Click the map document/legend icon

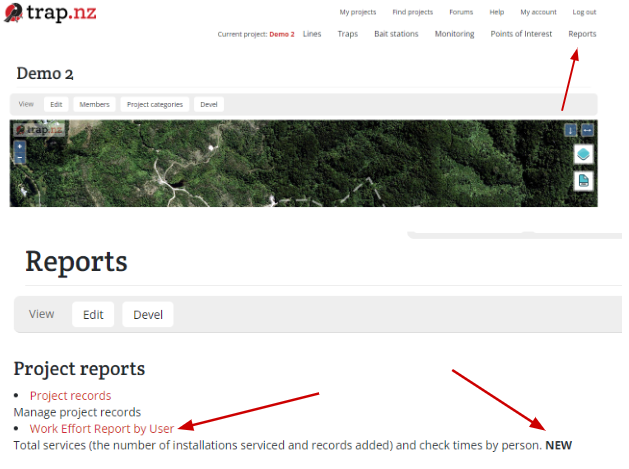584,180
